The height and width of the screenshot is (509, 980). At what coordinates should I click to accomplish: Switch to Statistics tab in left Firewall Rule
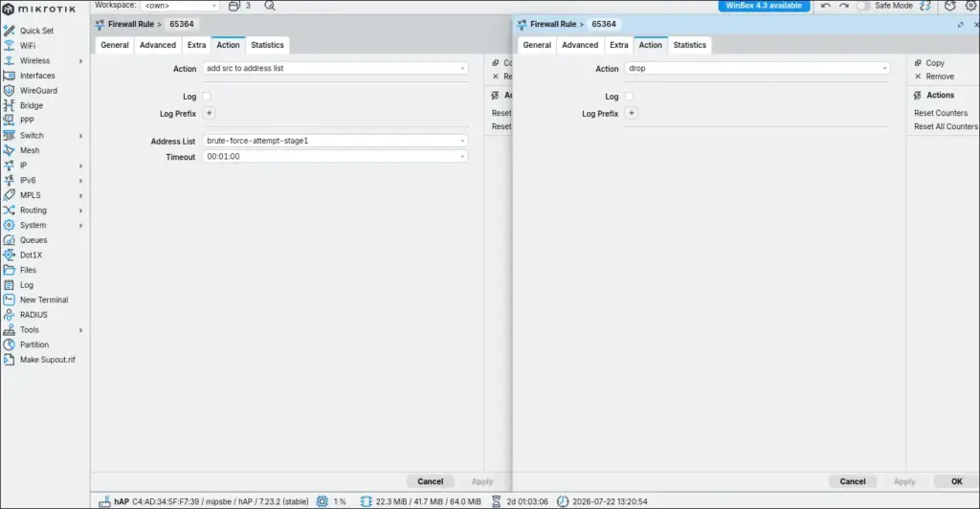point(267,45)
